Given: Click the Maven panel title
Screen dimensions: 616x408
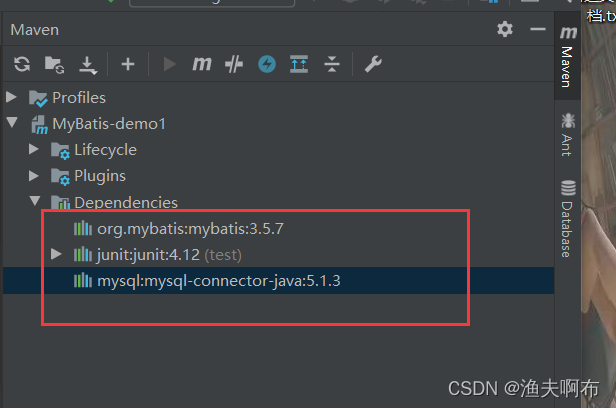Looking at the screenshot, I should coord(35,30).
